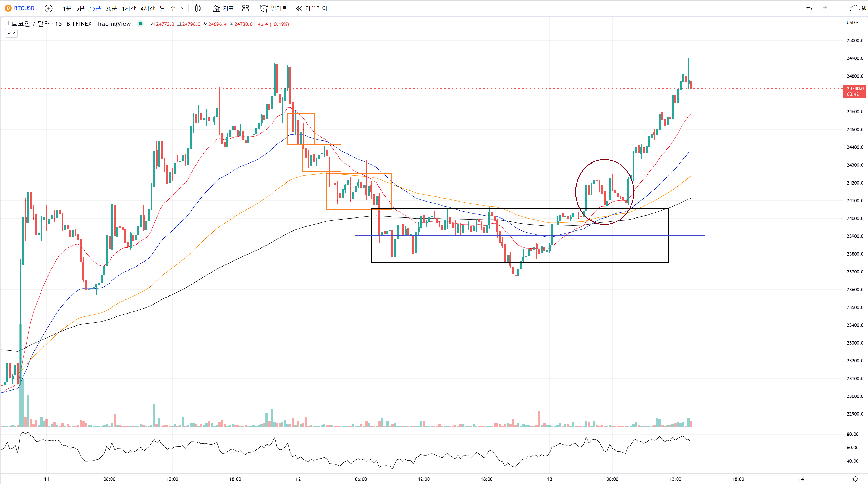This screenshot has height=484, width=868.
Task: Select the 30분 interval tab
Action: click(x=111, y=8)
